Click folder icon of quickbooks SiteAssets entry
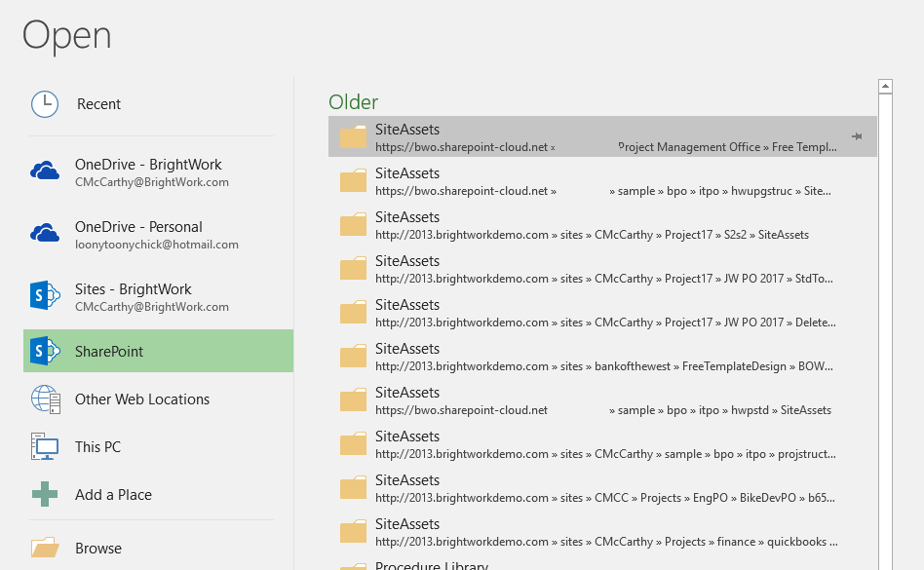Viewport: 924px width, 570px height. pyautogui.click(x=353, y=532)
